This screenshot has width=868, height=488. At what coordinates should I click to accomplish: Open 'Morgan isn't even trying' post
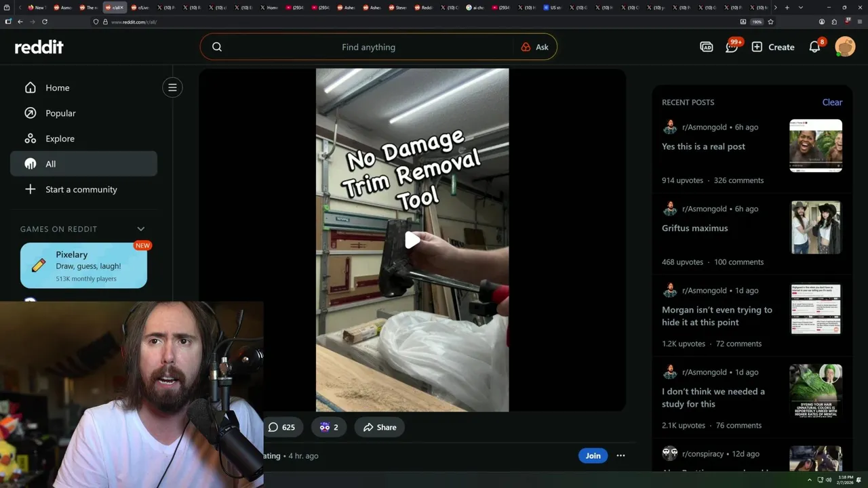pos(717,316)
